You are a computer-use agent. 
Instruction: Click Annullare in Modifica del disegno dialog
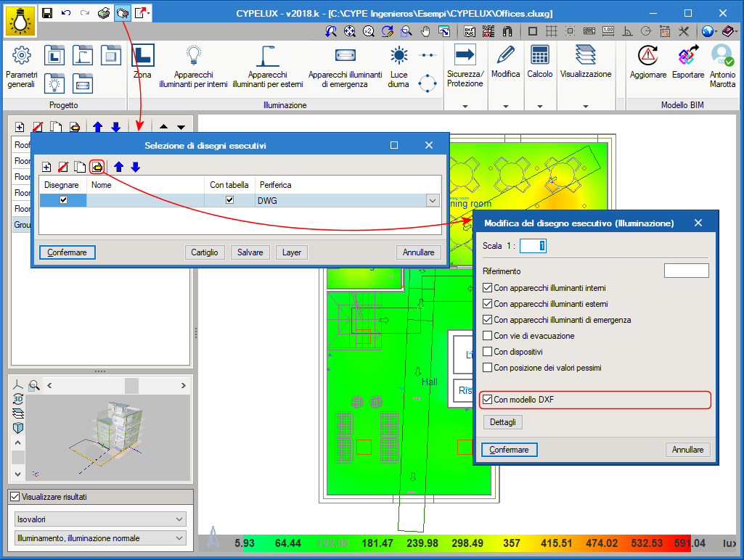687,450
